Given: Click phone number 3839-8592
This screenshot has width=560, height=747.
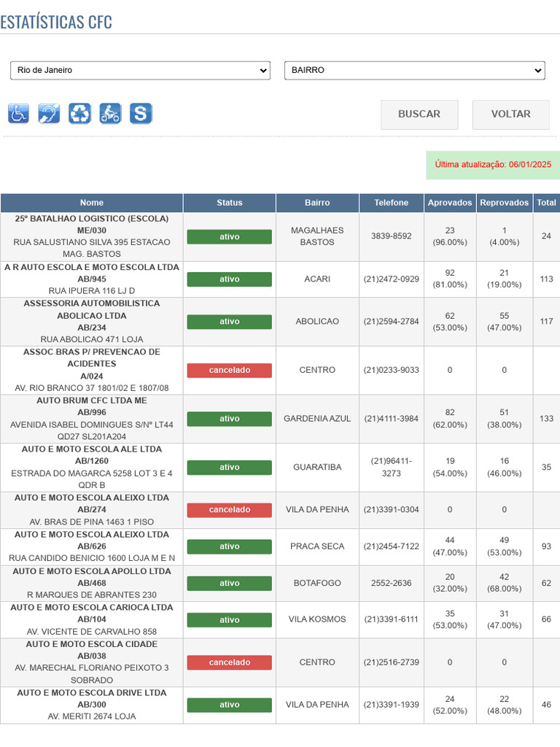Looking at the screenshot, I should (x=392, y=236).
